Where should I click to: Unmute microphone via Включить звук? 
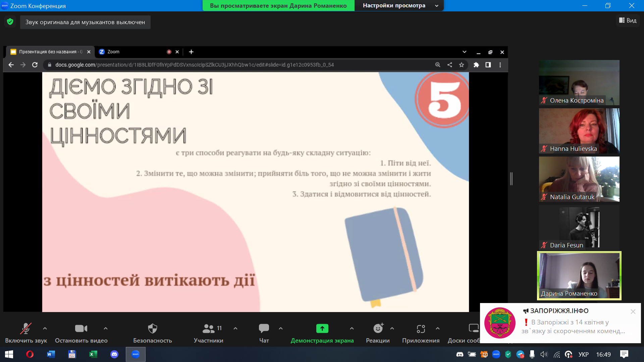pyautogui.click(x=26, y=333)
